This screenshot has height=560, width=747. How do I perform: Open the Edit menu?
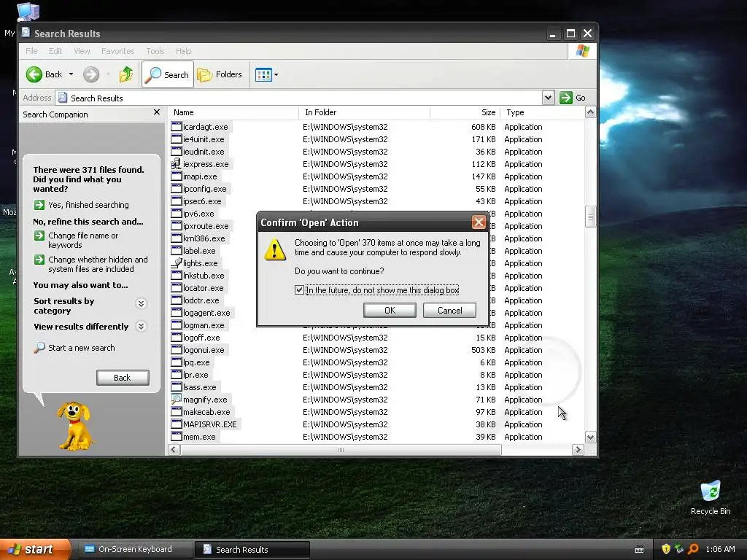(55, 51)
